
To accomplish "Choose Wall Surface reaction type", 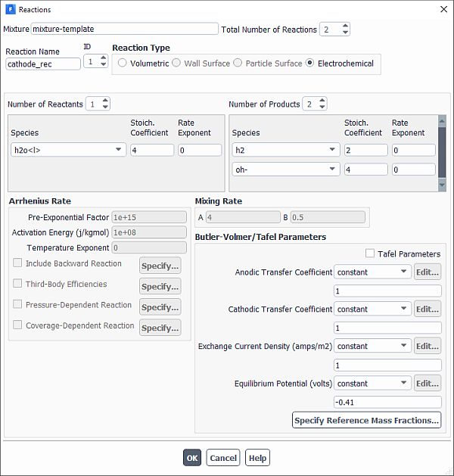I will click(176, 64).
